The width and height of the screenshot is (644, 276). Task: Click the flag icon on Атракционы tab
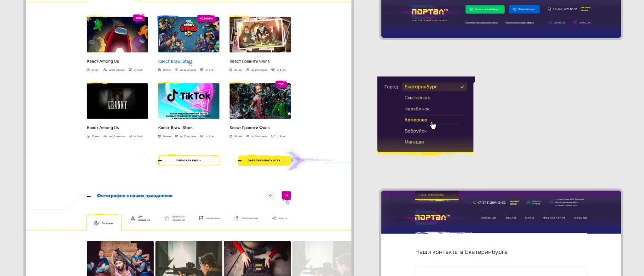pos(201,218)
